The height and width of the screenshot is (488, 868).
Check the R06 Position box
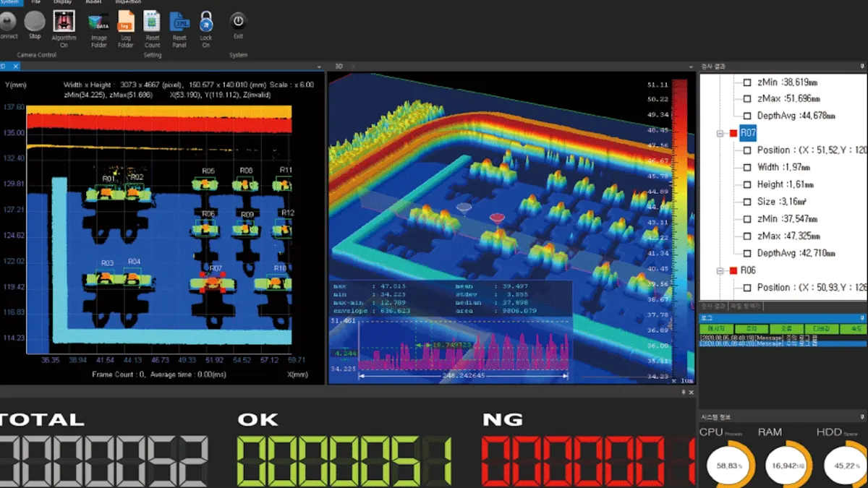pos(748,287)
